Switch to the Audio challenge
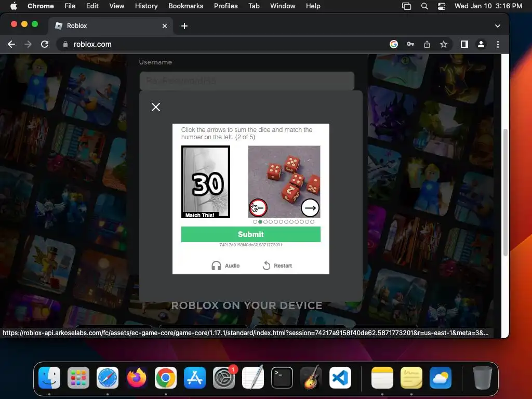This screenshot has height=399, width=532. point(225,265)
